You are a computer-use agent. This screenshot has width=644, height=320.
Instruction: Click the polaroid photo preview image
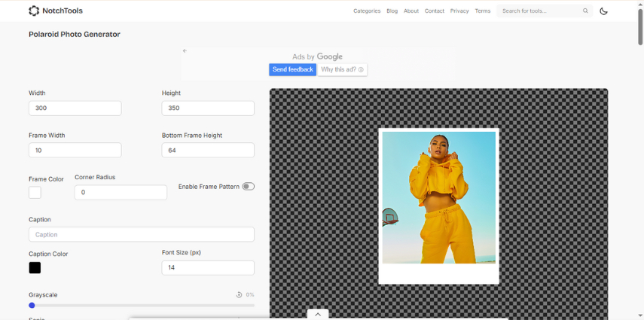pos(438,206)
